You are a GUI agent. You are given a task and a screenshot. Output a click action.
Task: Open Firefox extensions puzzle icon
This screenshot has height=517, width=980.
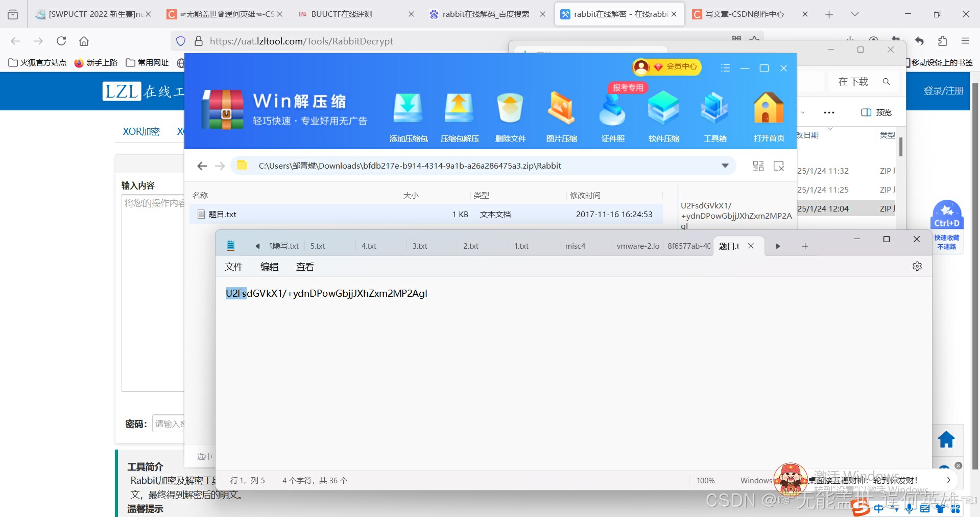click(x=942, y=41)
